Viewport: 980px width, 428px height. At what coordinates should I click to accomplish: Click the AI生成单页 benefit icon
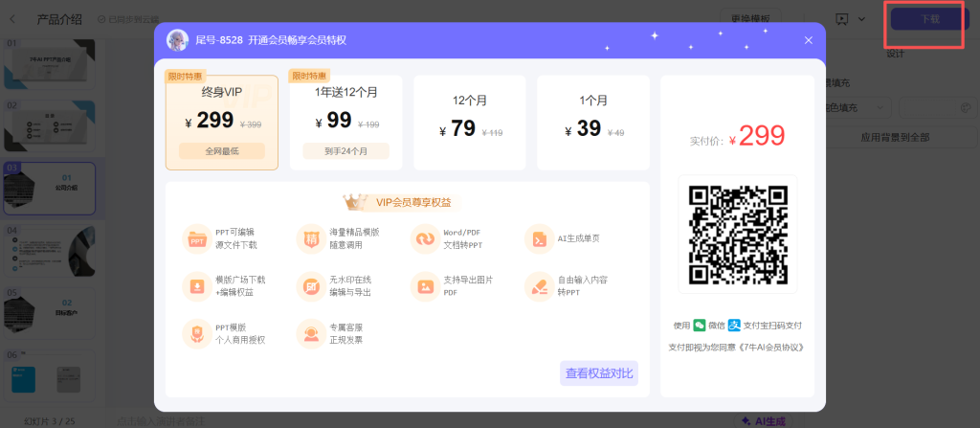pos(539,238)
